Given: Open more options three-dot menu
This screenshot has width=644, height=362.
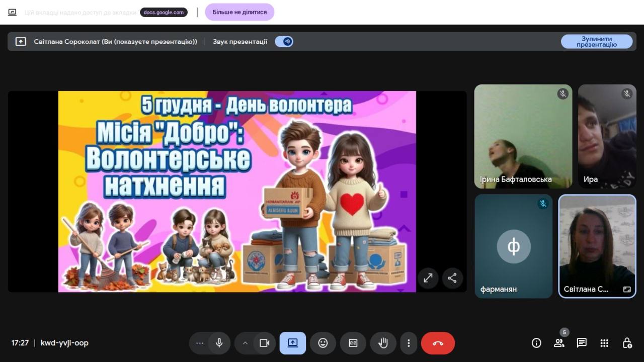Looking at the screenshot, I should pos(409,343).
